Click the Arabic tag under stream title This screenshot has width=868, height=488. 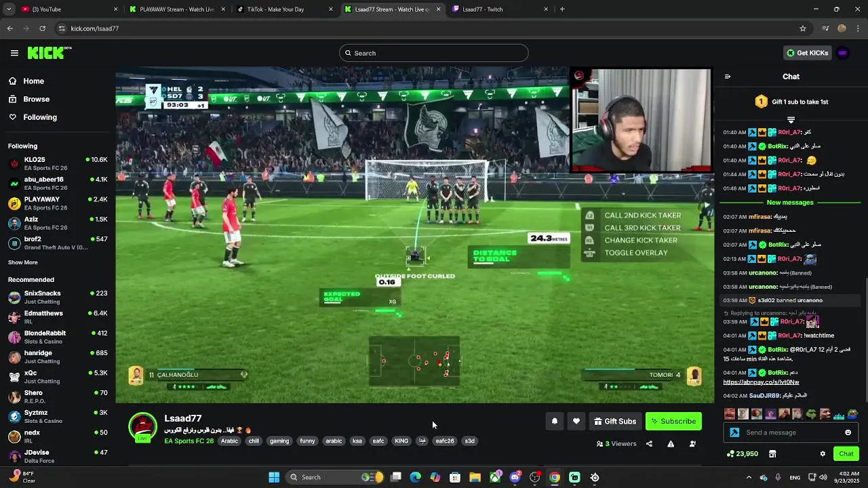[229, 441]
